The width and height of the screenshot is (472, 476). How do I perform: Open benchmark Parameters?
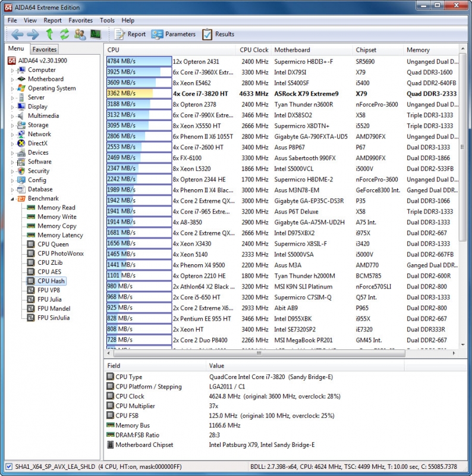pyautogui.click(x=173, y=35)
